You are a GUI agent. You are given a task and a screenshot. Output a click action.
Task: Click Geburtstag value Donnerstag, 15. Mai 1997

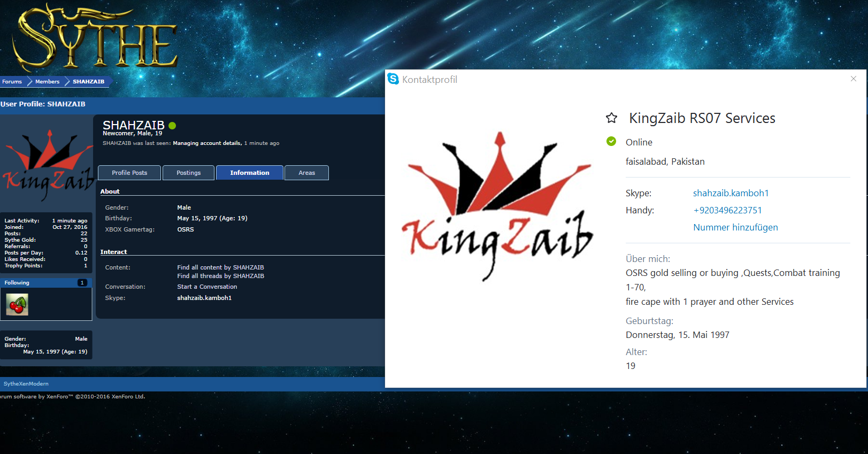[x=678, y=335]
